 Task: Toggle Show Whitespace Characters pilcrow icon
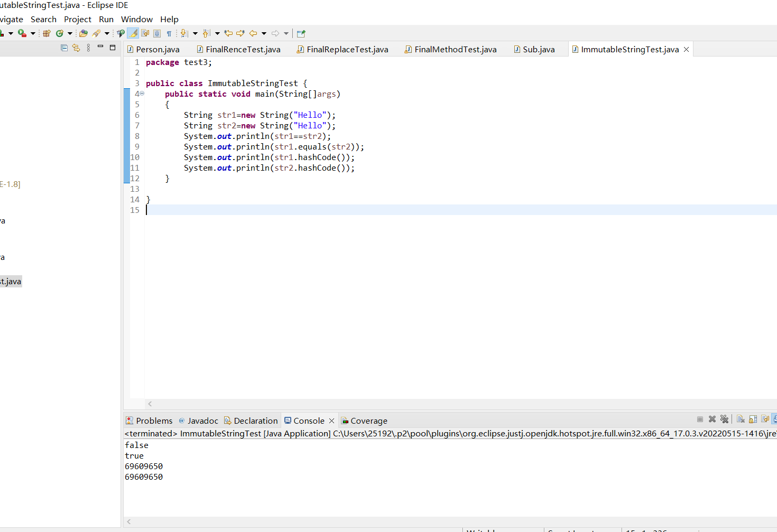point(169,33)
